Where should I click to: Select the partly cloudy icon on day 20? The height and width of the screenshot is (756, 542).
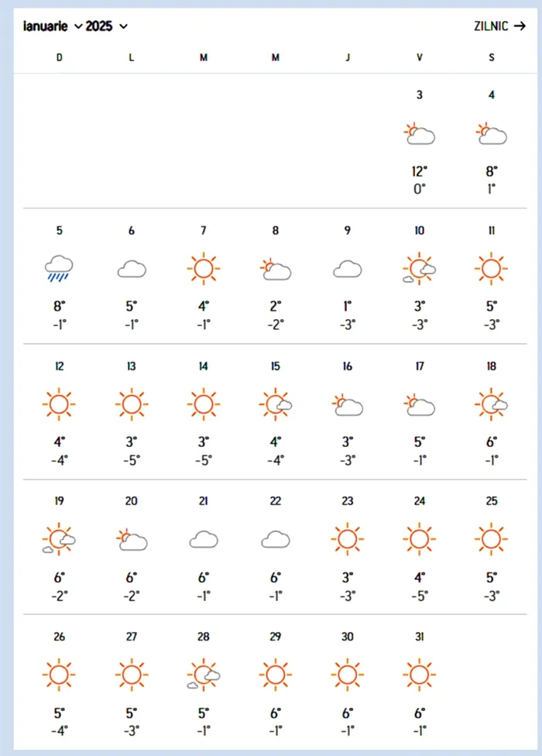(x=132, y=540)
